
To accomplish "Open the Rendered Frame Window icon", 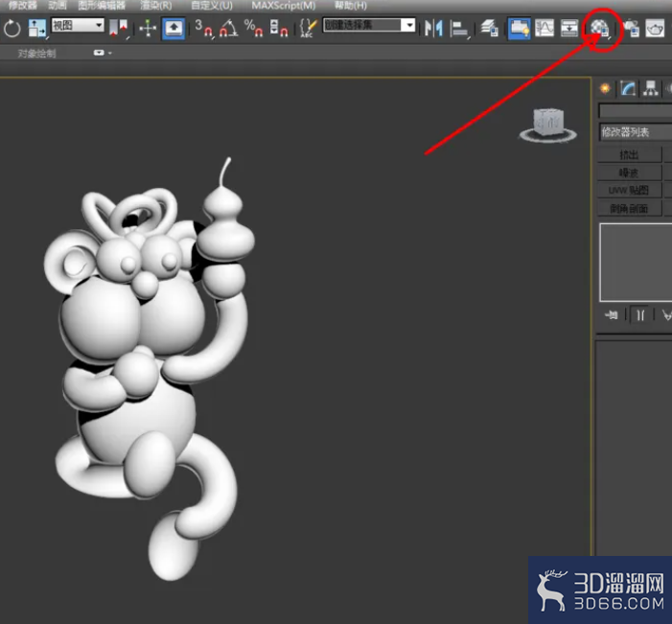I will click(655, 29).
